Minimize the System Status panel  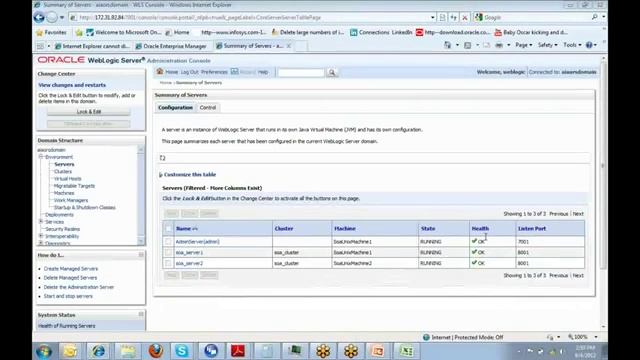(141, 314)
